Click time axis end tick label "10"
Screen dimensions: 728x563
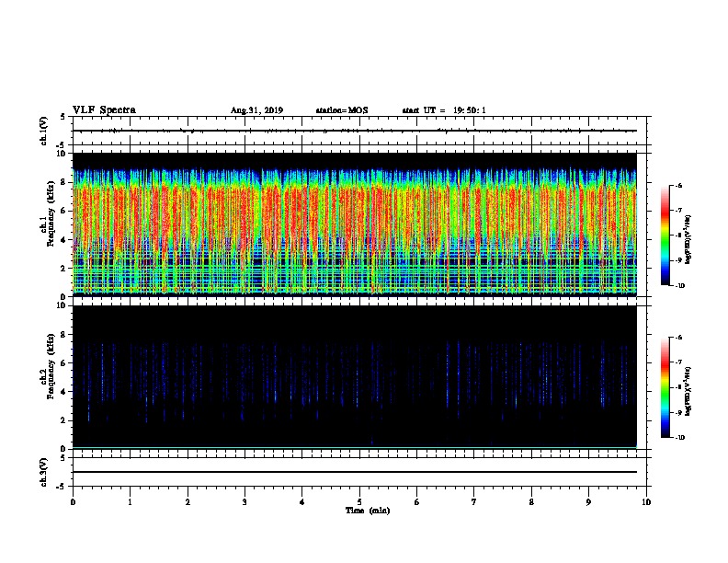coord(646,502)
